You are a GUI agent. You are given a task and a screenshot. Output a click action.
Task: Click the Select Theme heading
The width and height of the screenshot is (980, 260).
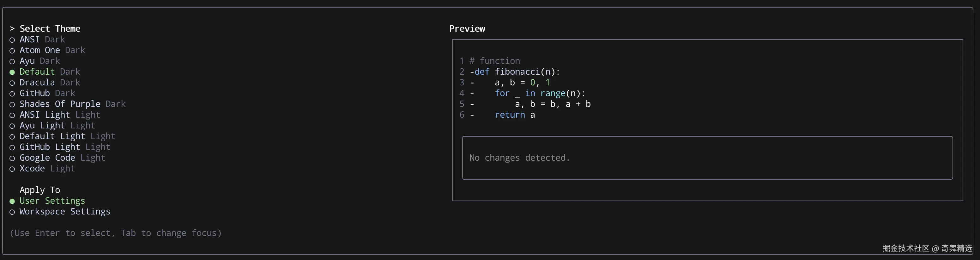pos(50,28)
